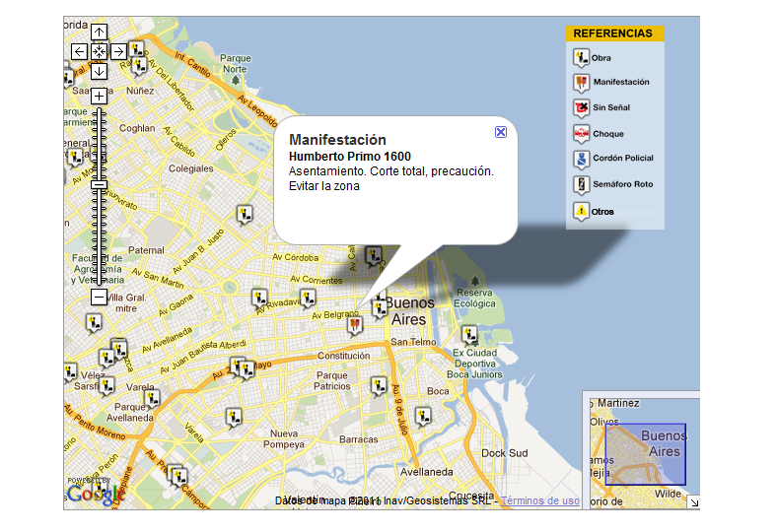Click the Obra marker by Av Córdoba
The height and width of the screenshot is (532, 777).
(374, 257)
